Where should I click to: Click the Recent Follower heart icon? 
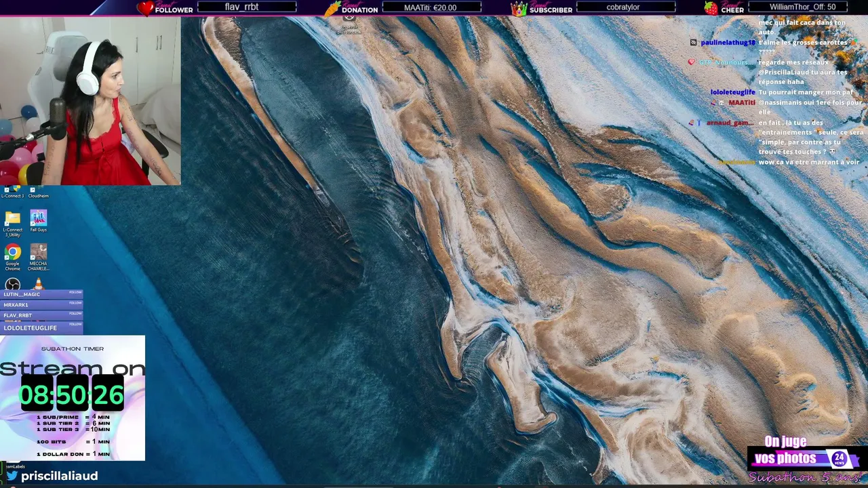pyautogui.click(x=145, y=8)
